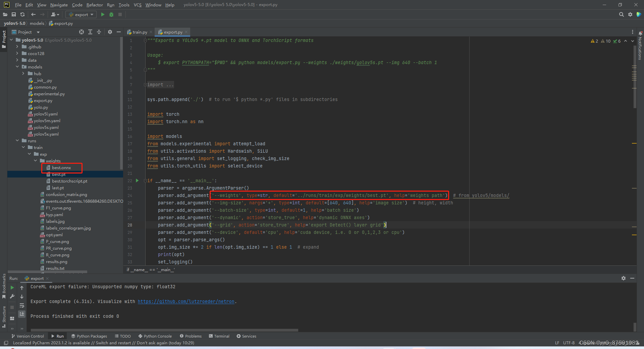The height and width of the screenshot is (349, 644).
Task: Open the Tools menu
Action: (x=124, y=5)
